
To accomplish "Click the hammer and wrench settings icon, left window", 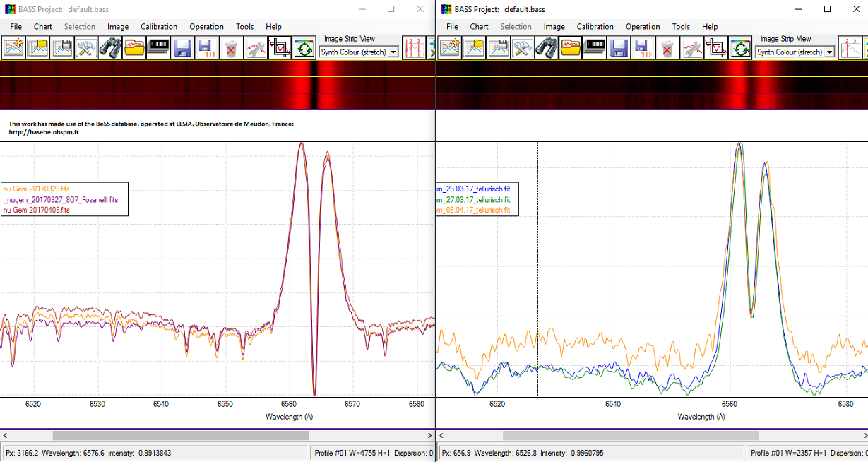I will pos(86,48).
